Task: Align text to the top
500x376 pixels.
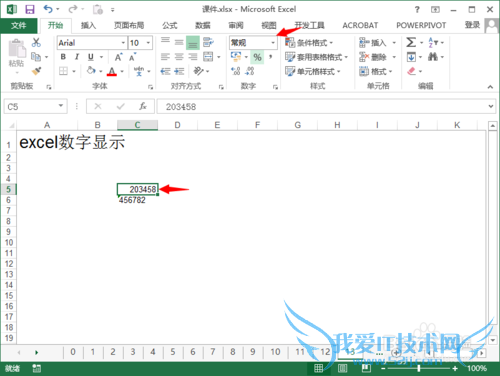Action: tap(165, 42)
